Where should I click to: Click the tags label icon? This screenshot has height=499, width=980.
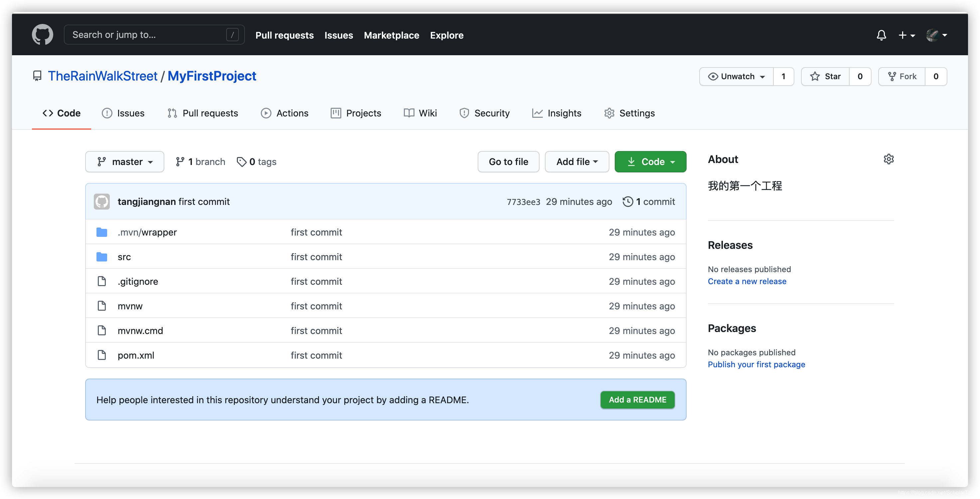[x=241, y=162]
